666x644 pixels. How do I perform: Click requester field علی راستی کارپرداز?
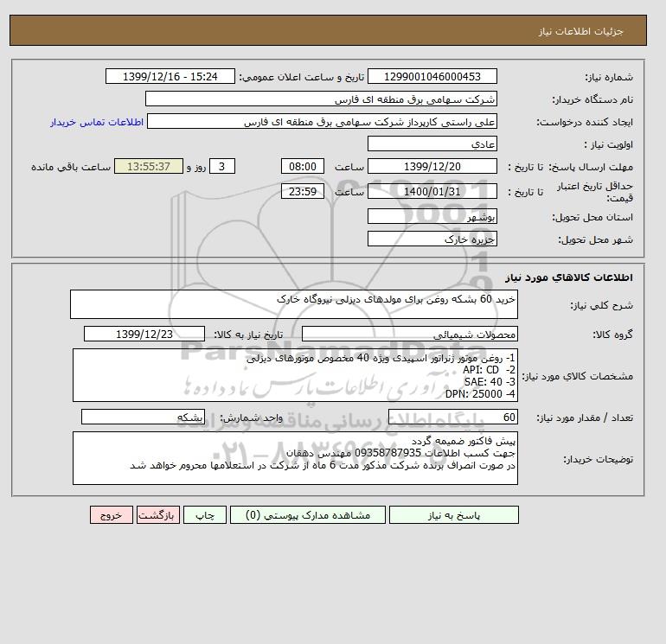(322, 121)
